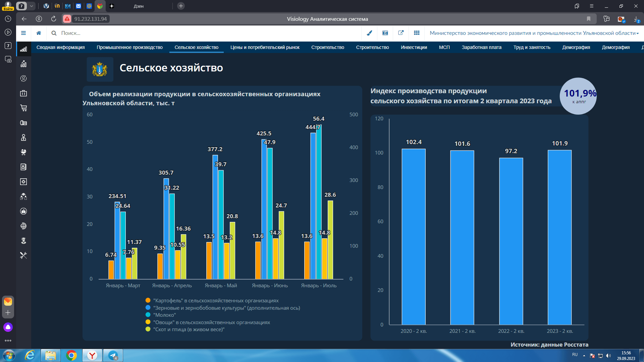Select the wrench and tools sidebar icon
The height and width of the screenshot is (362, 644).
coord(23,255)
